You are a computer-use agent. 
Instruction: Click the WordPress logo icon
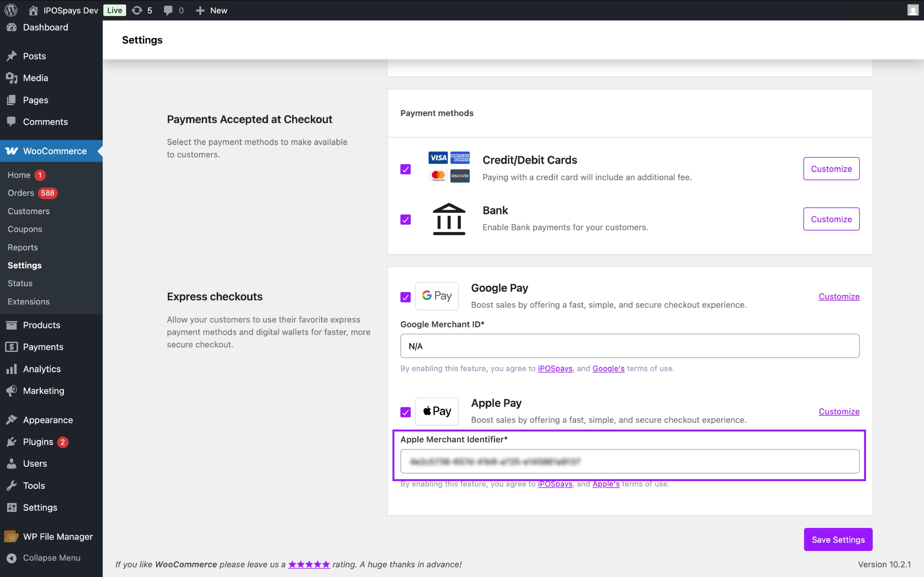[x=11, y=10]
